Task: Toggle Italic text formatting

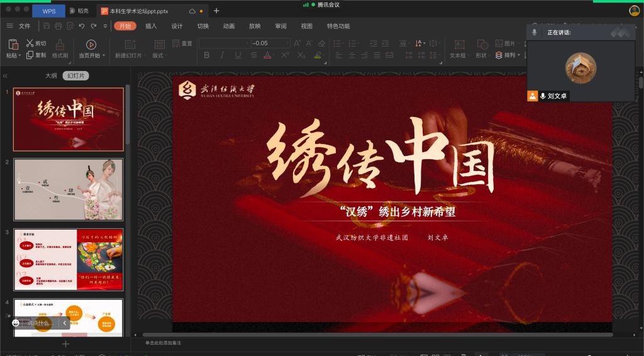Action: pyautogui.click(x=222, y=55)
